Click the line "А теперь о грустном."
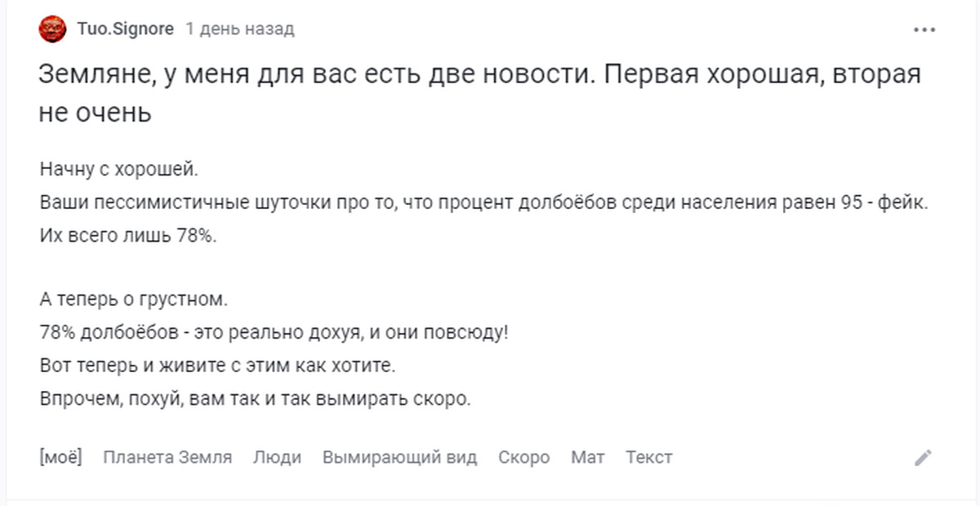Viewport: 980px width, 506px height. point(133,300)
